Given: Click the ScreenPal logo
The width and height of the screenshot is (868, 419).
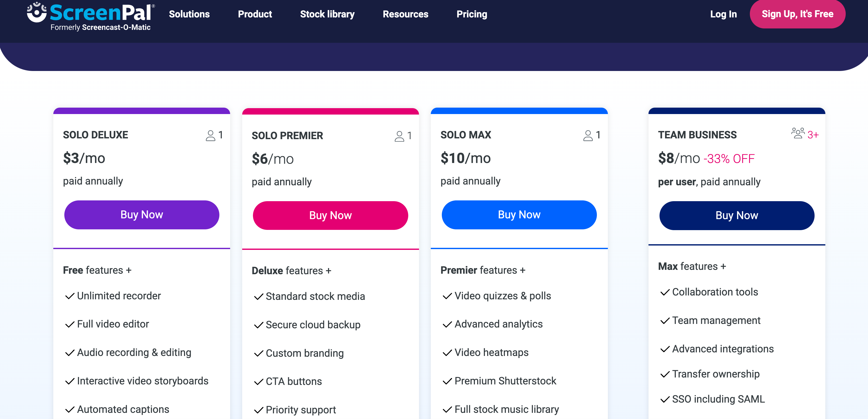Looking at the screenshot, I should point(90,15).
